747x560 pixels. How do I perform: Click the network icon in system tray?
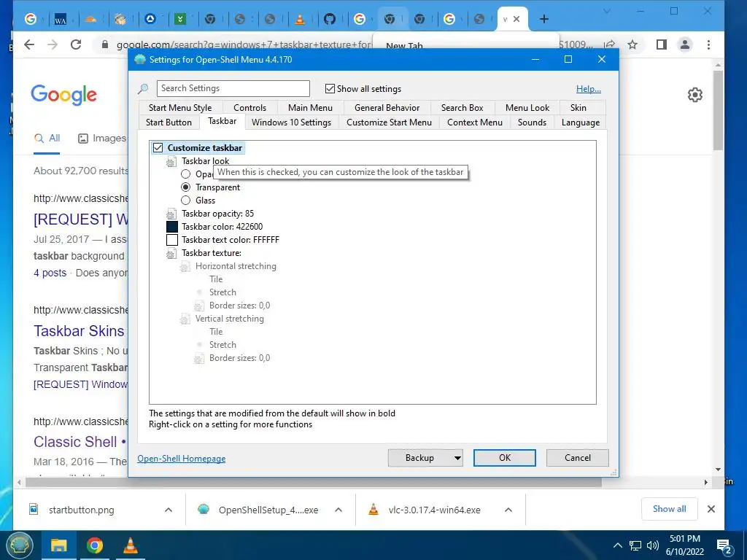pyautogui.click(x=635, y=545)
